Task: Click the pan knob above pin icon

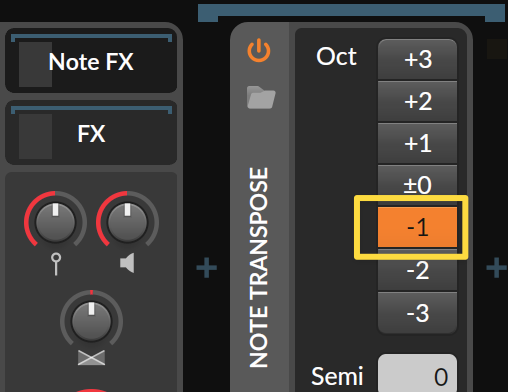Action: click(x=55, y=222)
